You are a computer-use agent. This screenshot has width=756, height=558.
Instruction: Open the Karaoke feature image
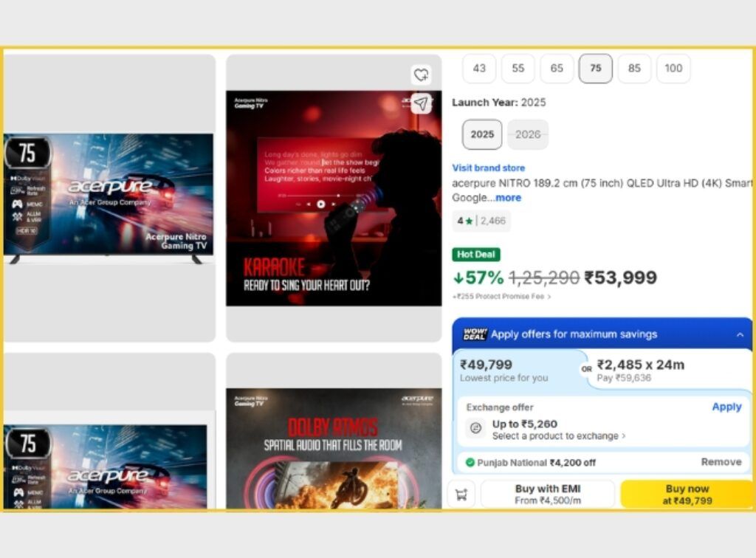click(334, 198)
